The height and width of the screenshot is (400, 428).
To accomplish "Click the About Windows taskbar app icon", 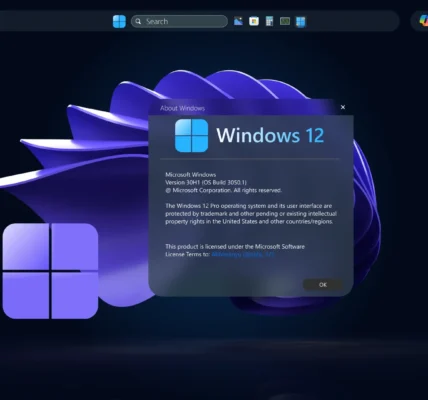I will point(301,22).
